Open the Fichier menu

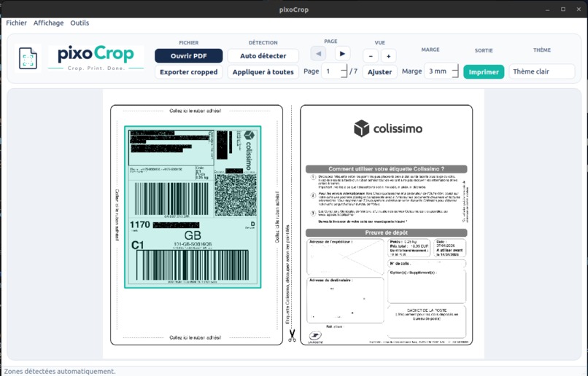[x=17, y=23]
